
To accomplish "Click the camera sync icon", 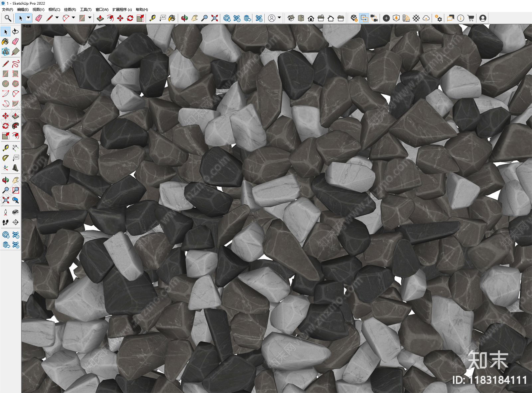I will click(x=374, y=18).
